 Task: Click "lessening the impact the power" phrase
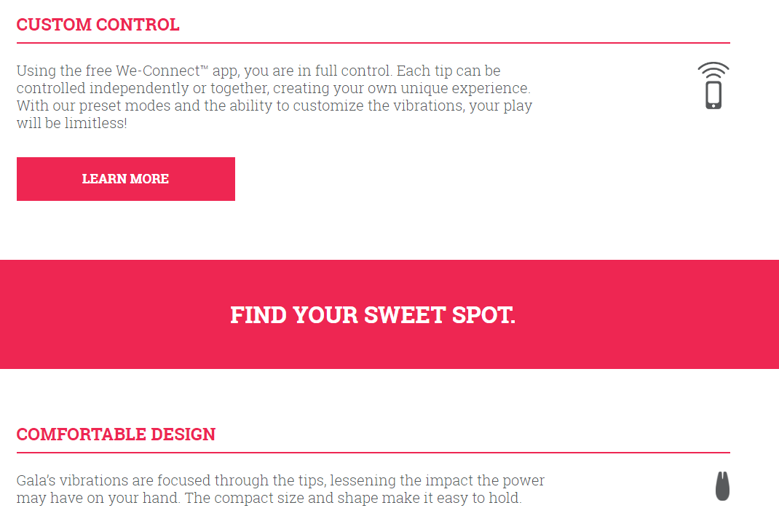tap(438, 480)
